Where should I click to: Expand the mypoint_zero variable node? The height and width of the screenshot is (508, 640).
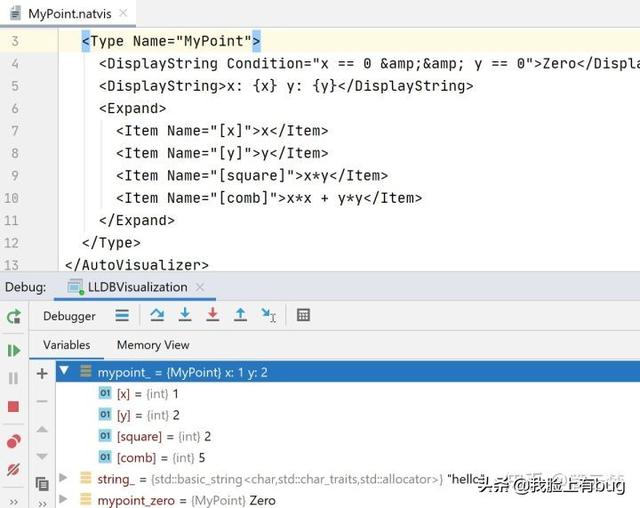pos(63,499)
